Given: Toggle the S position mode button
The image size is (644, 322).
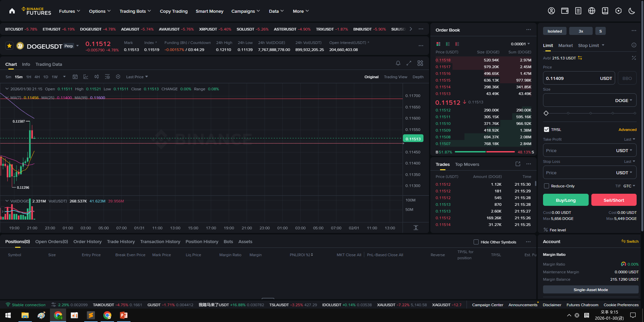Looking at the screenshot, I should point(600,31).
